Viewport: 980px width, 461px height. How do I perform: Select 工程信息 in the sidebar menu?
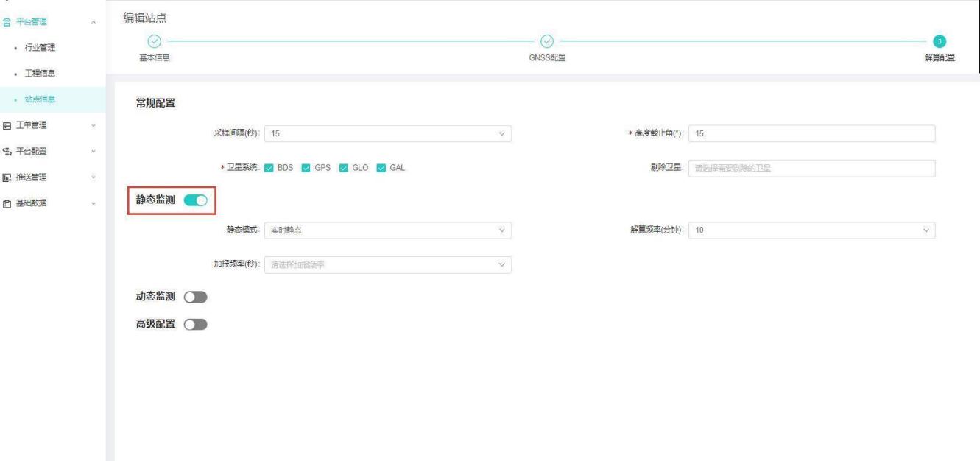click(41, 74)
